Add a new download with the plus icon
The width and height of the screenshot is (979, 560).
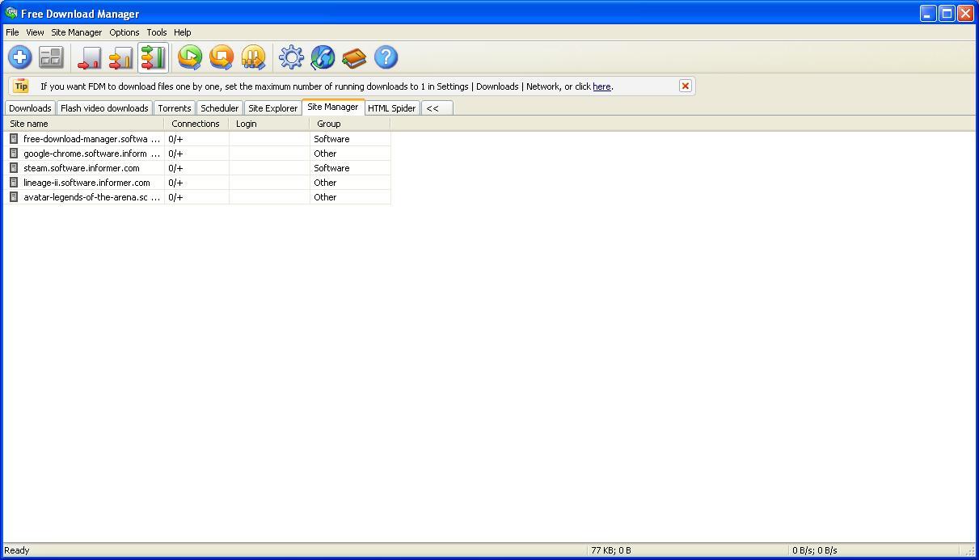point(19,57)
